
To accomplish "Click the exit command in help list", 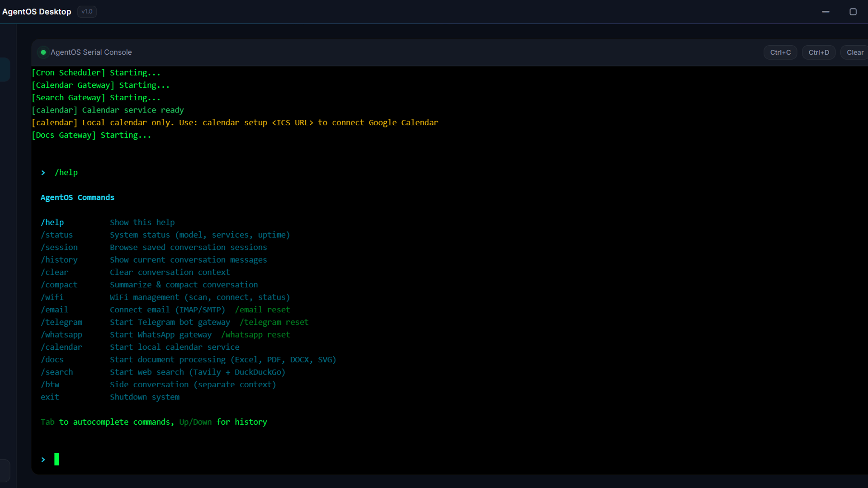I will coord(50,397).
